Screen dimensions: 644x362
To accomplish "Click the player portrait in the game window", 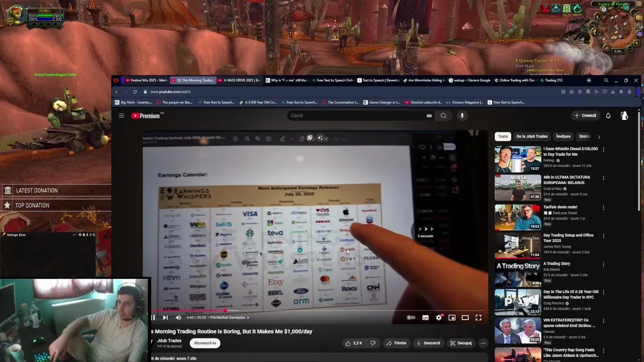I will pos(17,15).
